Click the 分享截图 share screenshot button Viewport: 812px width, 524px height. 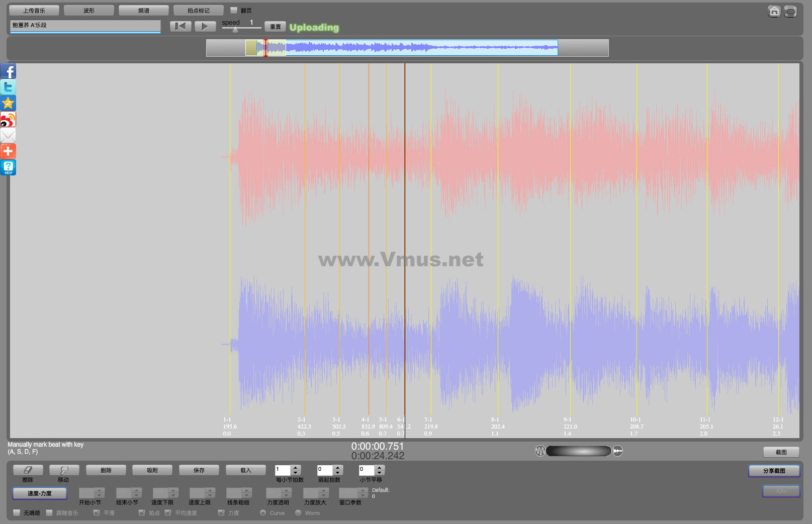774,471
